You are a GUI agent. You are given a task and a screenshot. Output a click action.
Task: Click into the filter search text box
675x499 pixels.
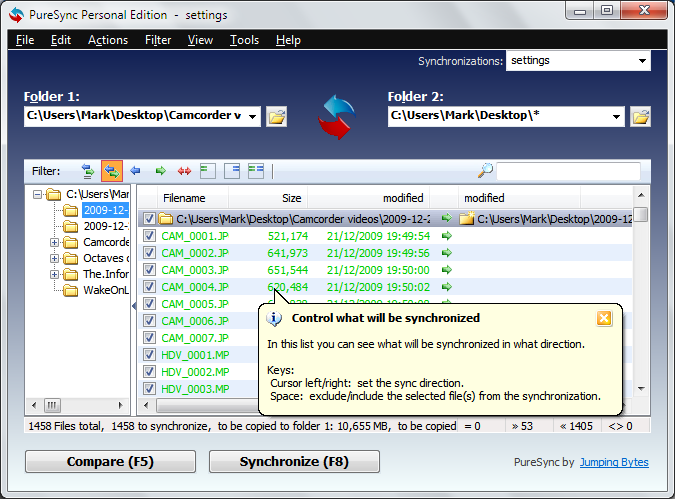pyautogui.click(x=568, y=171)
